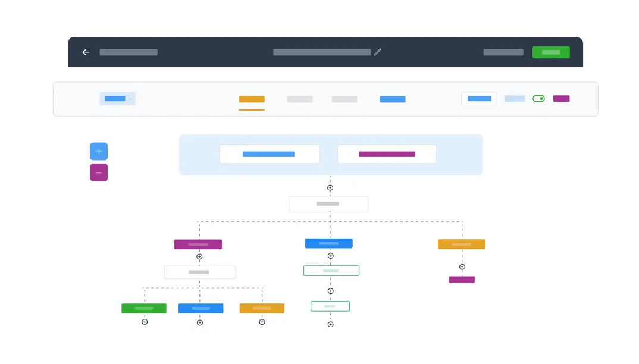This screenshot has width=639, height=364.
Task: Toggle the green switch in the toolbar
Action: click(539, 99)
